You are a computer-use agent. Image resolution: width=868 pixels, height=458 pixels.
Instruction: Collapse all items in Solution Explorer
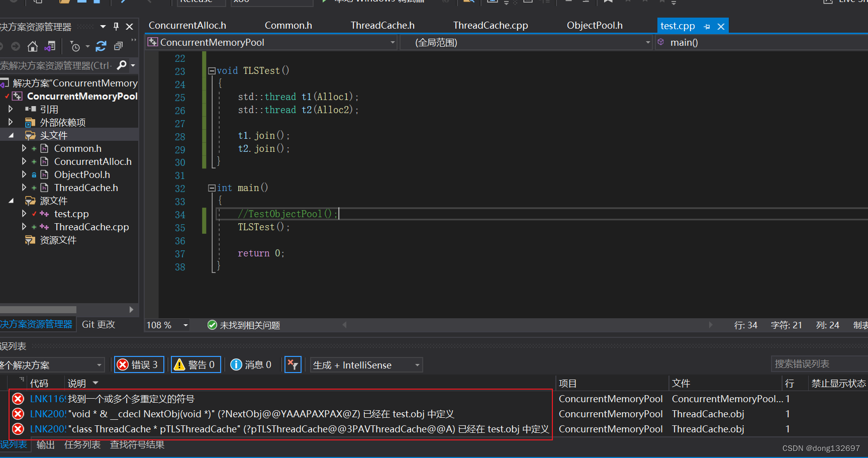[118, 47]
